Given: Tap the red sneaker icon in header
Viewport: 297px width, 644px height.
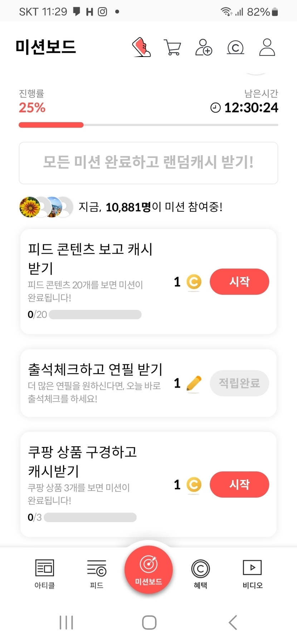Looking at the screenshot, I should pos(142,47).
